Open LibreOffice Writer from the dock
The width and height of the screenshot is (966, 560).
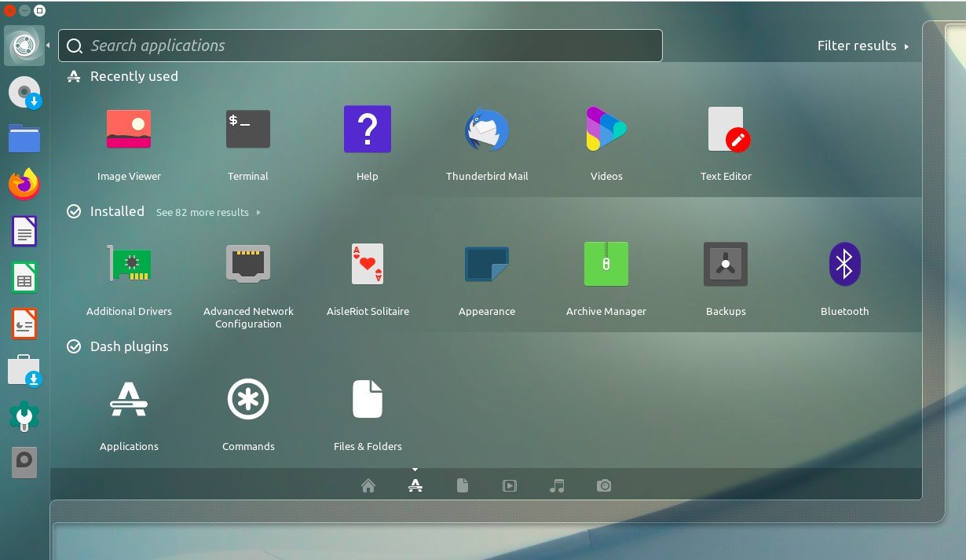24,231
